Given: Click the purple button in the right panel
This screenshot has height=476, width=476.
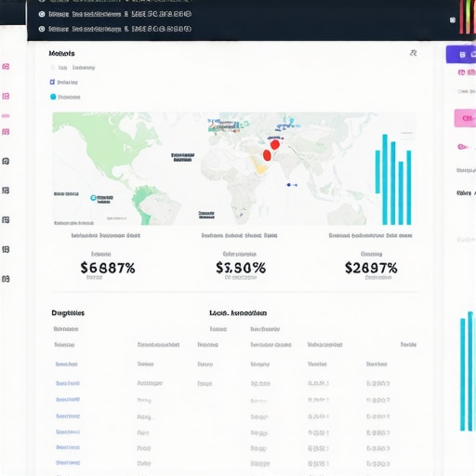Looking at the screenshot, I should [x=461, y=55].
